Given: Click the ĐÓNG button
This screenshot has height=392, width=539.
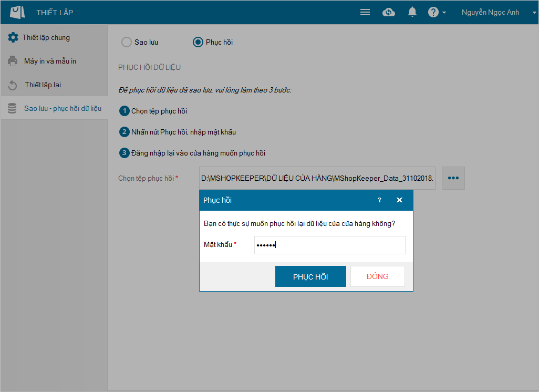Looking at the screenshot, I should 377,276.
